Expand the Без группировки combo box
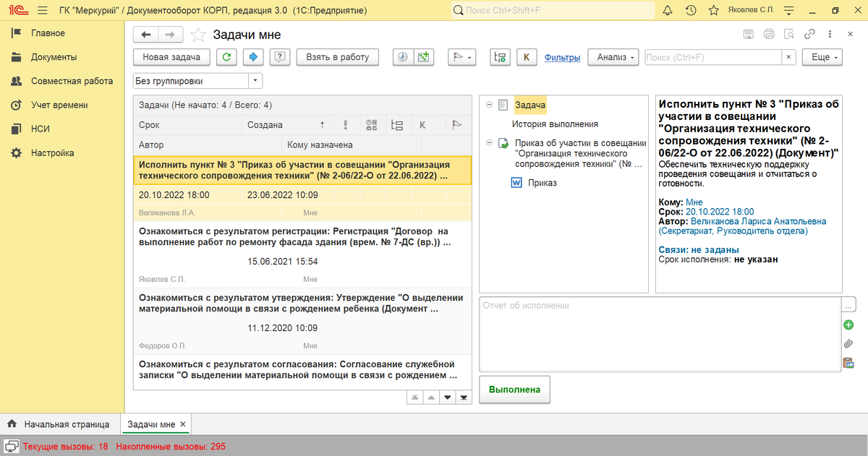The image size is (868, 456). point(255,81)
